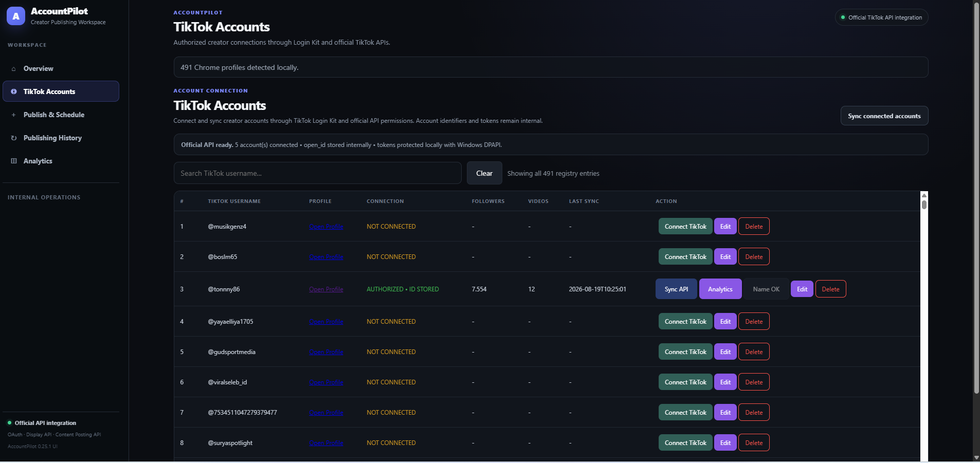Edit the @yayaelliya1705 entry
This screenshot has width=980, height=463.
click(725, 322)
